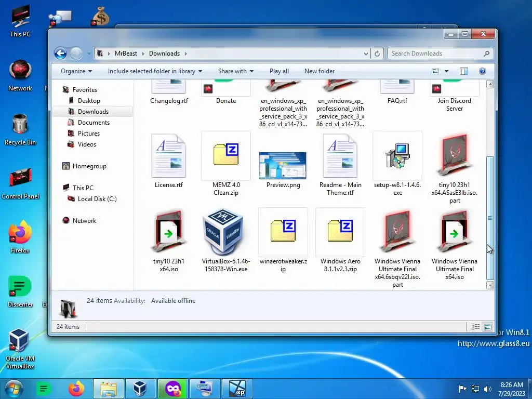Select the setup-w8.1-1.4.6.exe installer icon
The image size is (532, 399).
pyautogui.click(x=397, y=155)
